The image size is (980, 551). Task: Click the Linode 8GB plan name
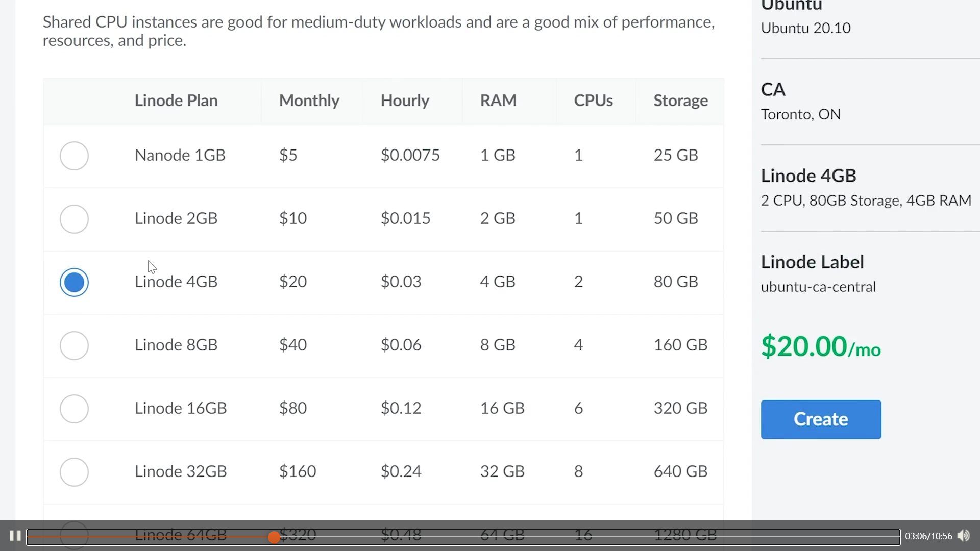[176, 345]
